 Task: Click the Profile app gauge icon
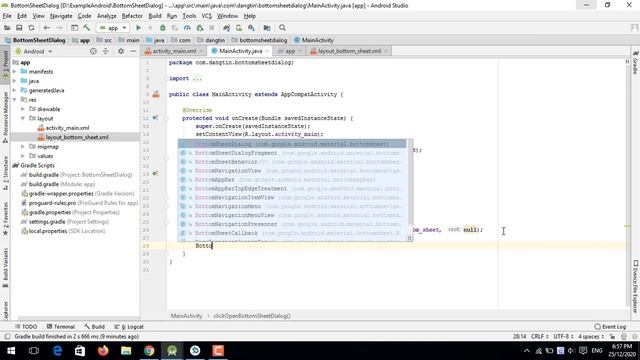(187, 28)
